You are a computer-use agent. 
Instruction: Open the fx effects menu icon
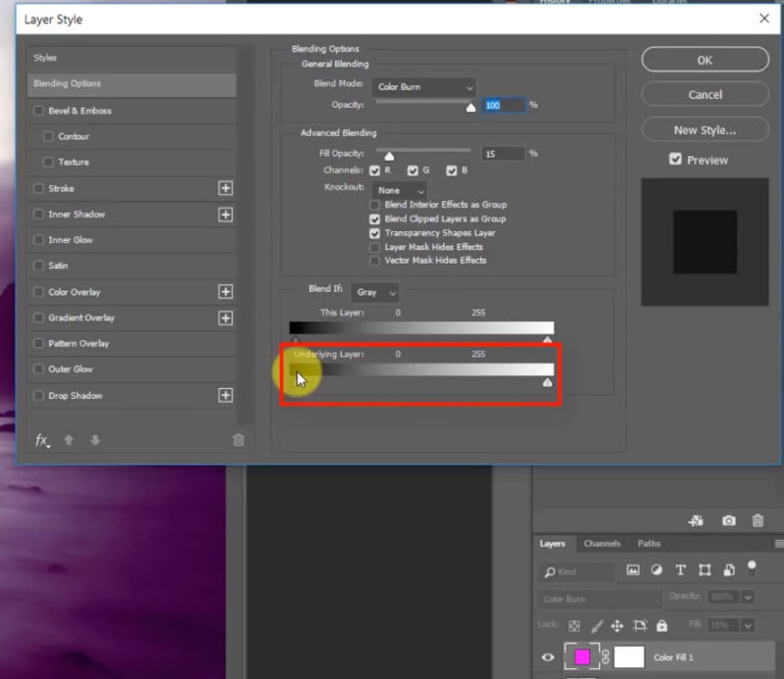pos(42,440)
